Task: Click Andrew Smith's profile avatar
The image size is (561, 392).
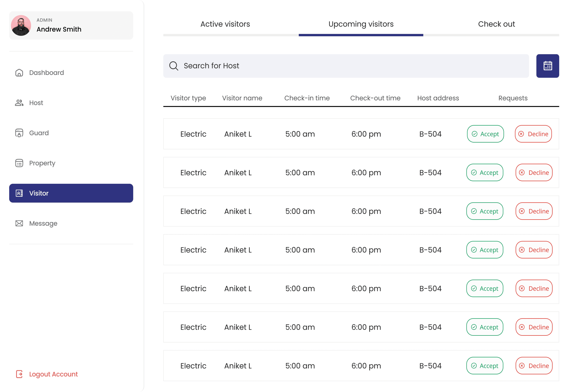Action: (21, 25)
